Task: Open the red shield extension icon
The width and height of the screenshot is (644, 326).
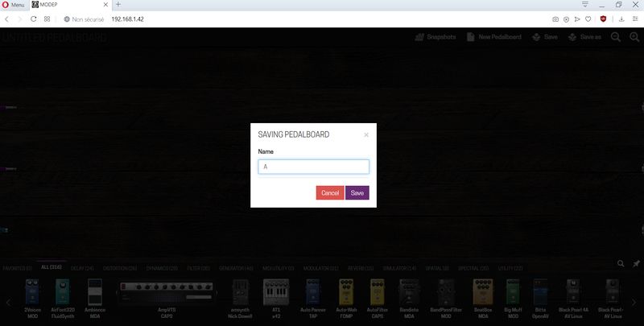Action: [603, 19]
